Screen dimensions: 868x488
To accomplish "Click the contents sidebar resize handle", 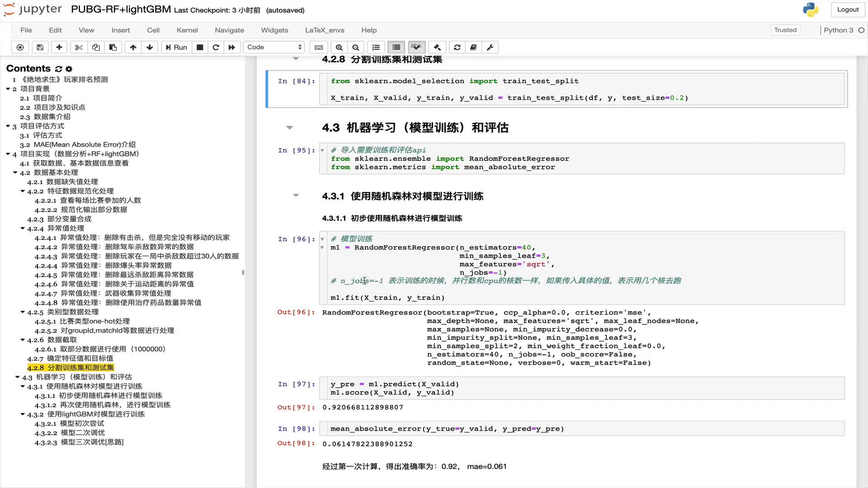I will coord(243,272).
